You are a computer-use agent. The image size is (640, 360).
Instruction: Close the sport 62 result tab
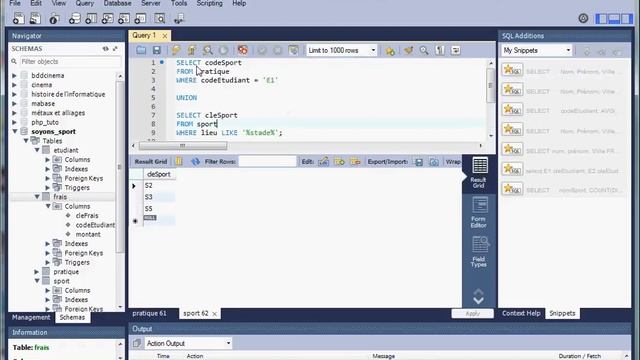tap(214, 314)
